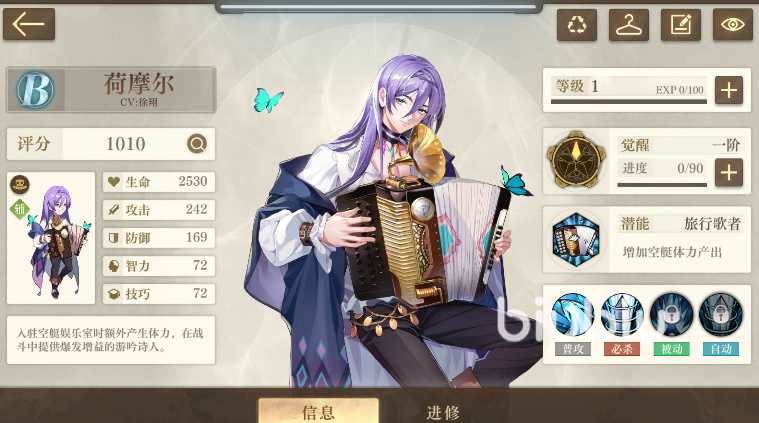Add EXP with the level plus button
The width and height of the screenshot is (759, 423).
[x=729, y=90]
